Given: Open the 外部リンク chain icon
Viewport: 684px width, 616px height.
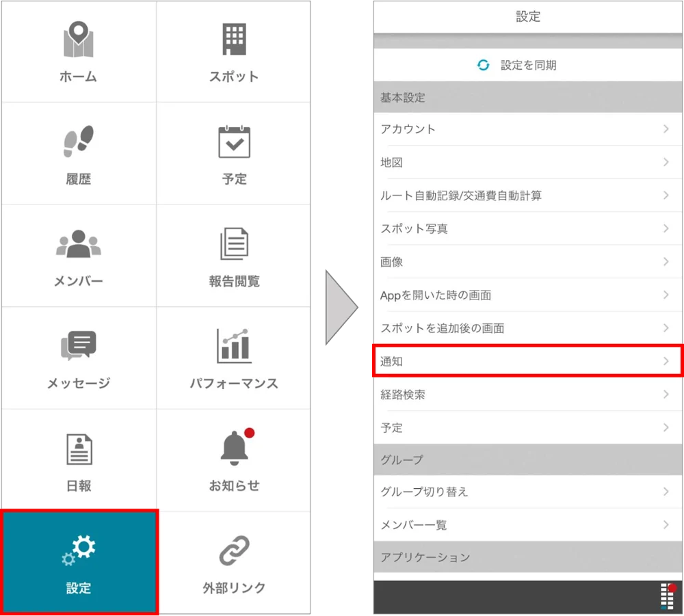Looking at the screenshot, I should point(234,550).
